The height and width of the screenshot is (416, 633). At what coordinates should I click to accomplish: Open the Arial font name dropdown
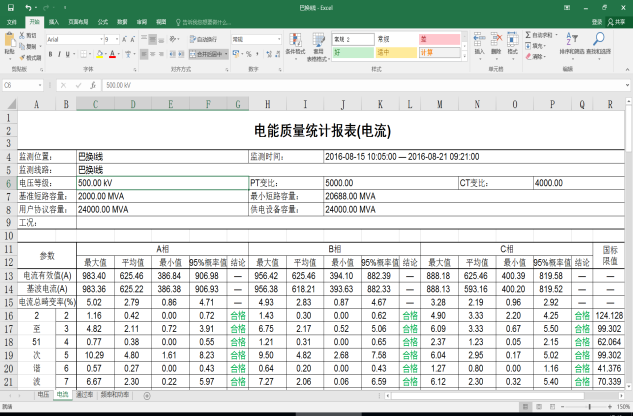tap(101, 39)
